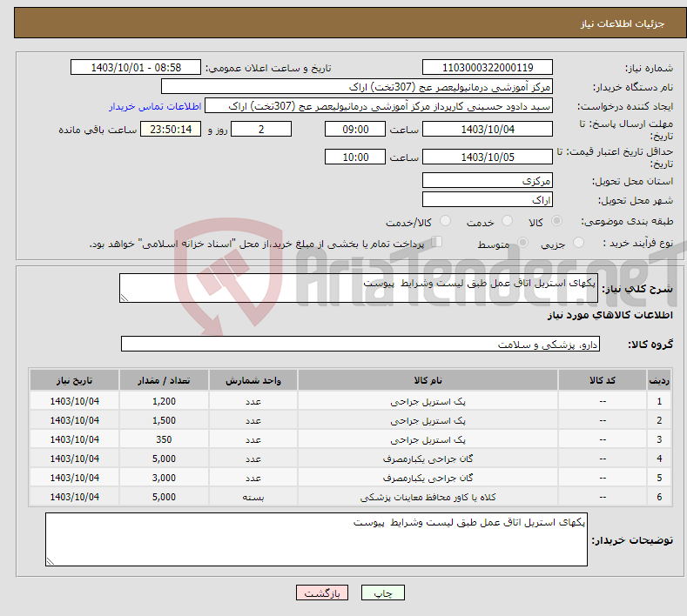Click item name in row 4 گان جراحی یکبارمصرف
This screenshot has width=687, height=616.
coord(428,459)
